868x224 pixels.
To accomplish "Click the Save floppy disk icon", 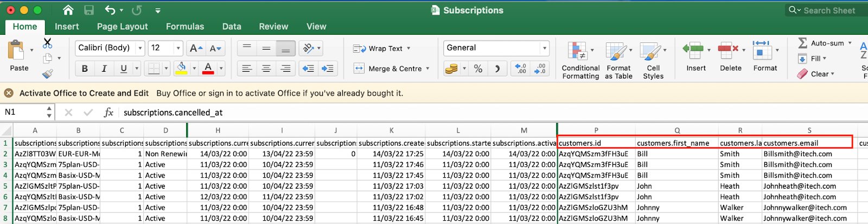I will point(89,10).
